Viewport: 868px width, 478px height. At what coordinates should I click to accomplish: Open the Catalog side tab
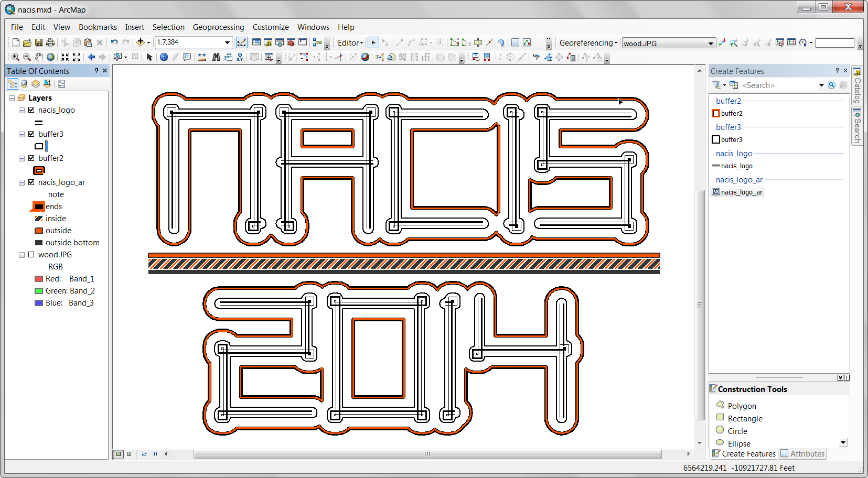point(857,85)
